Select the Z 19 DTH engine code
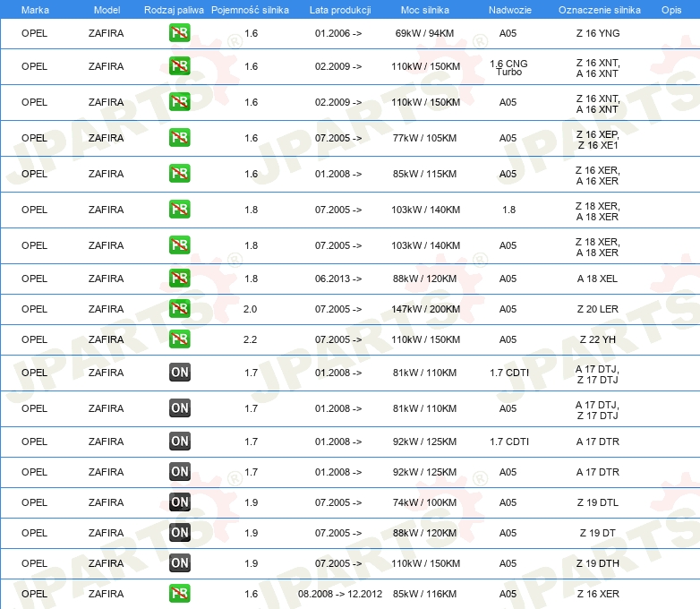 (x=598, y=563)
